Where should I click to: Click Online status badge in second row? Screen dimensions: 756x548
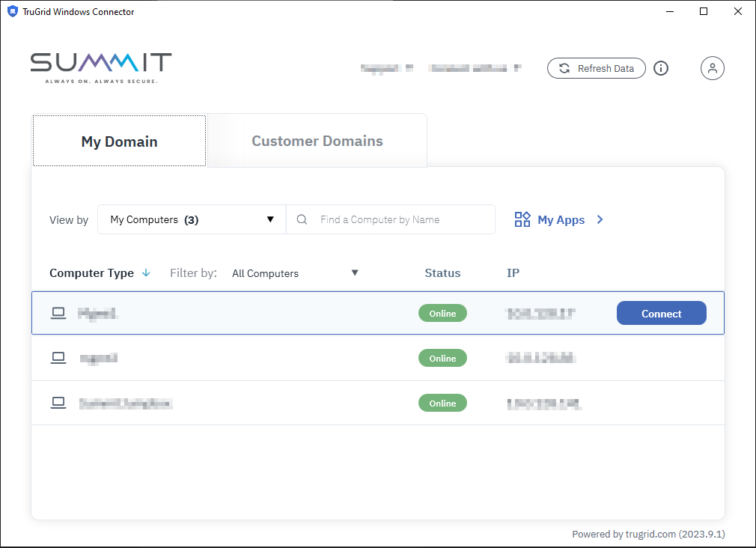[x=442, y=359]
